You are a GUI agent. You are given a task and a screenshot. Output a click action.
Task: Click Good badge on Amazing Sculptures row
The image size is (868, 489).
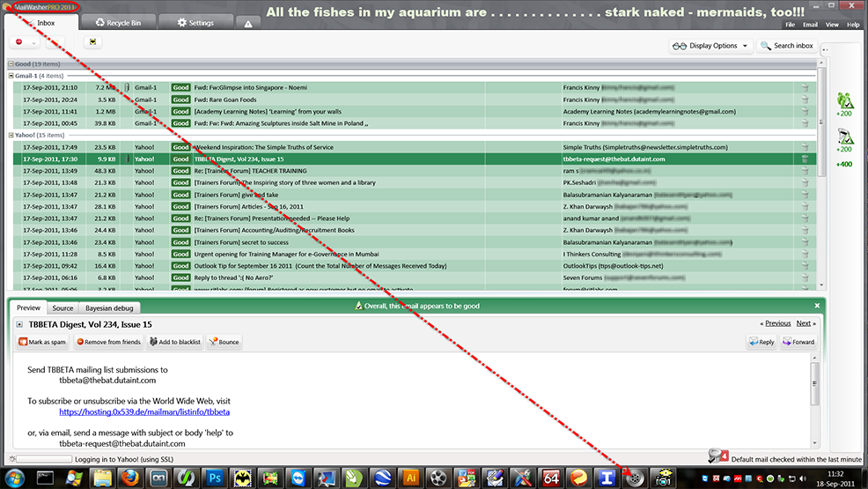[180, 123]
